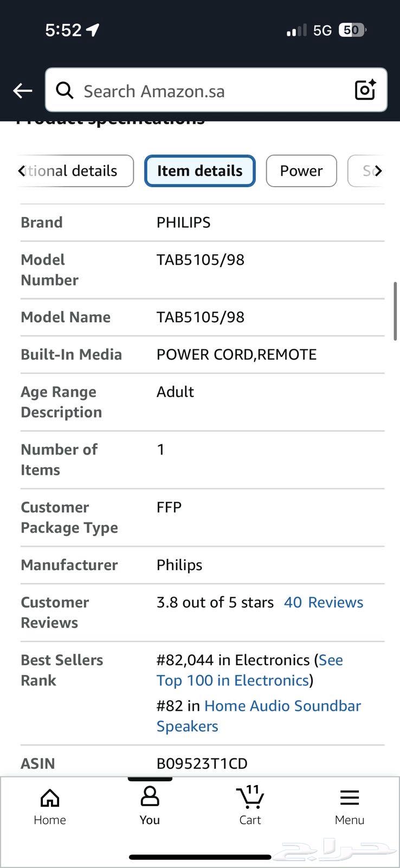The image size is (400, 868).
Task: Open camera lens search icon
Action: pos(365,90)
